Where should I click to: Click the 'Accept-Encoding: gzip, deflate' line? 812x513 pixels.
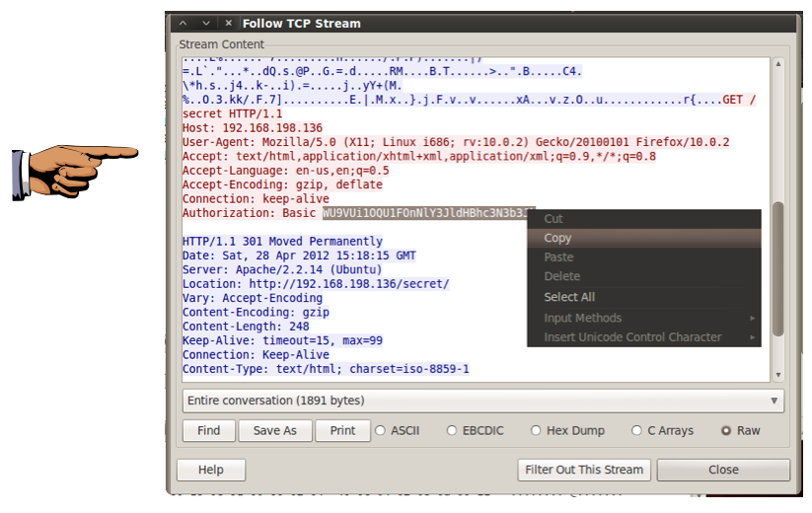pos(282,184)
